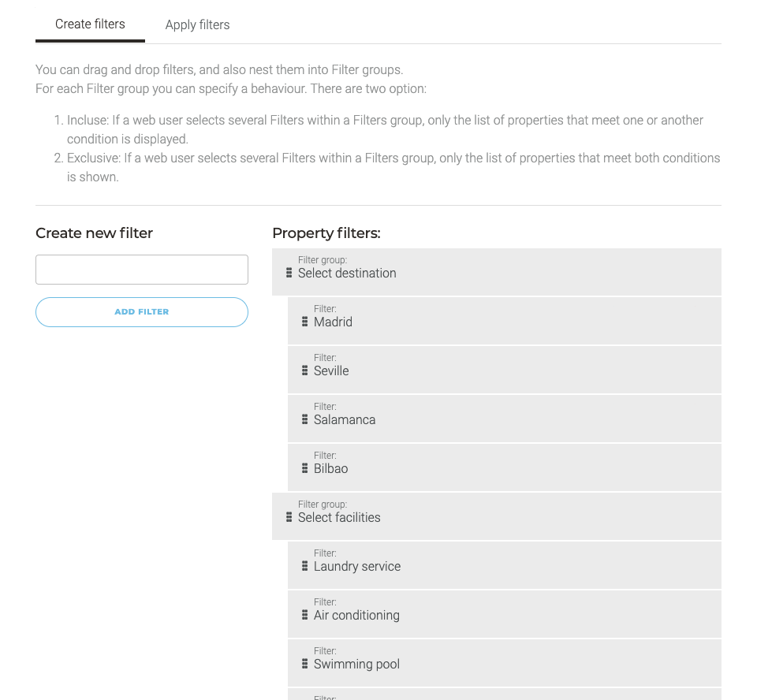The width and height of the screenshot is (757, 700).
Task: Switch to the Apply filters tab
Action: coord(197,24)
